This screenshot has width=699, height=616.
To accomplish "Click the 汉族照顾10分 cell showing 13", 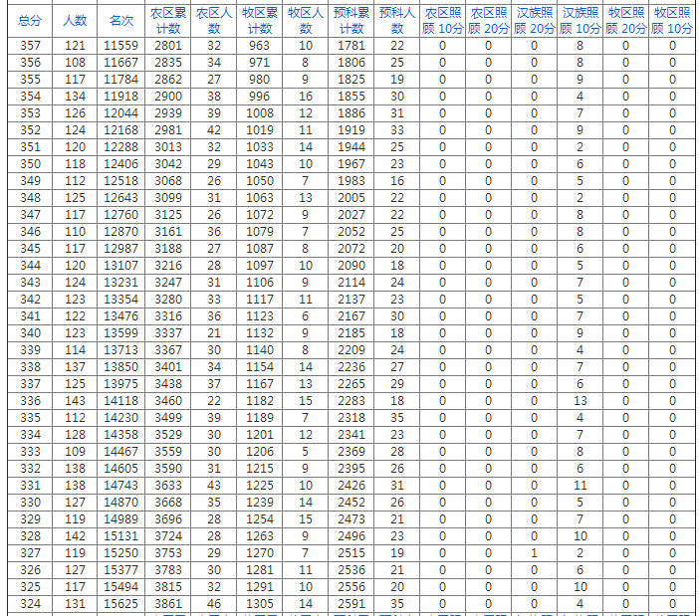I will pos(581,401).
